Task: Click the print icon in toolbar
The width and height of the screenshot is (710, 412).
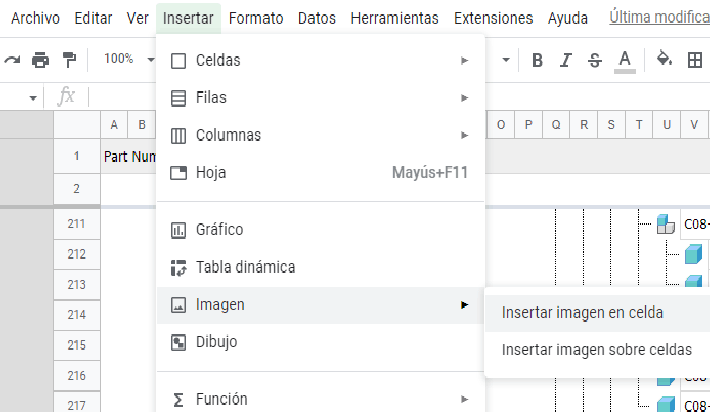Action: click(40, 60)
